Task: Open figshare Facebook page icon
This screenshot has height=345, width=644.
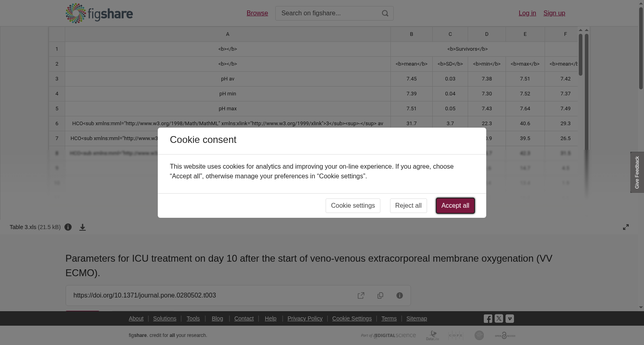Action: click(488, 319)
